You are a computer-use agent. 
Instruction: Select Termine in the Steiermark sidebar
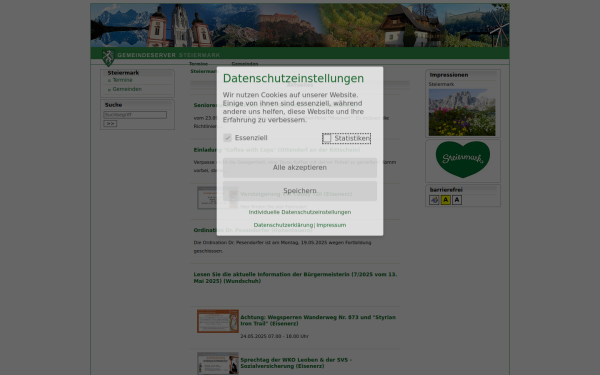point(122,80)
